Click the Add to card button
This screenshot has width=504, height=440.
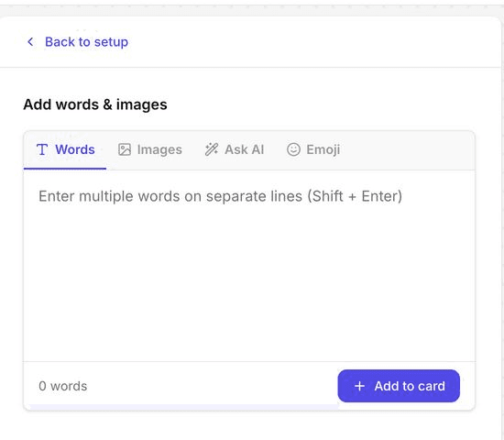point(399,386)
